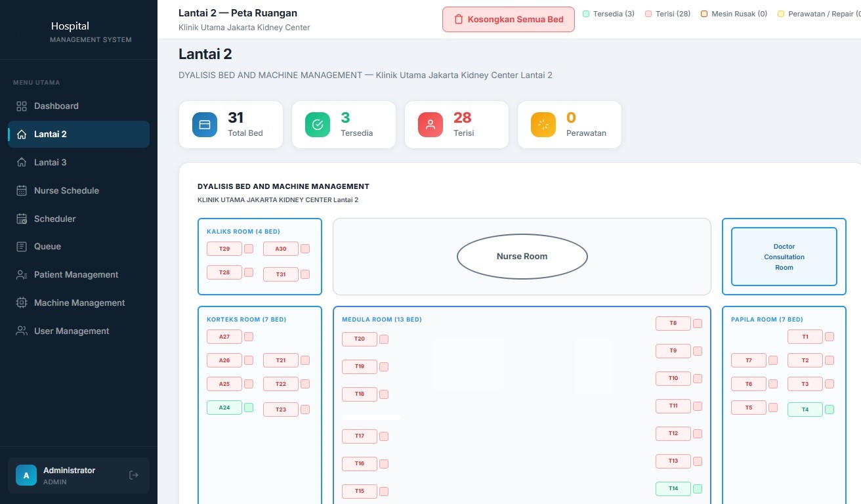Click the Nurse Schedule calendar icon

coord(22,191)
